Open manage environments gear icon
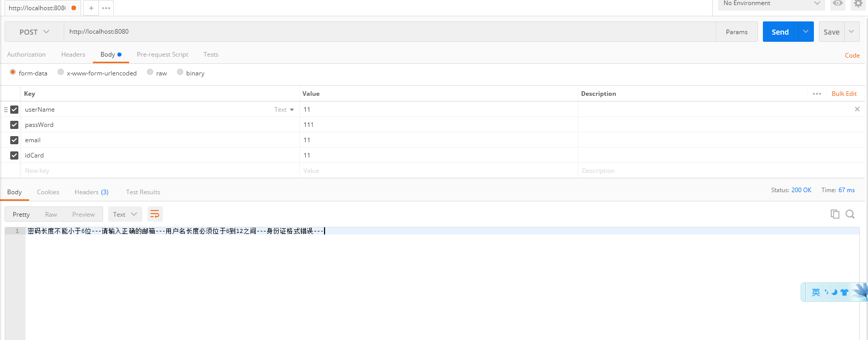This screenshot has width=868, height=340. click(x=858, y=4)
